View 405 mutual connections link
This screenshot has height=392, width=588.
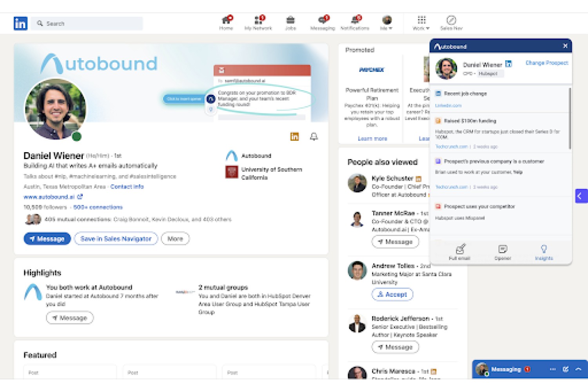[x=138, y=220]
